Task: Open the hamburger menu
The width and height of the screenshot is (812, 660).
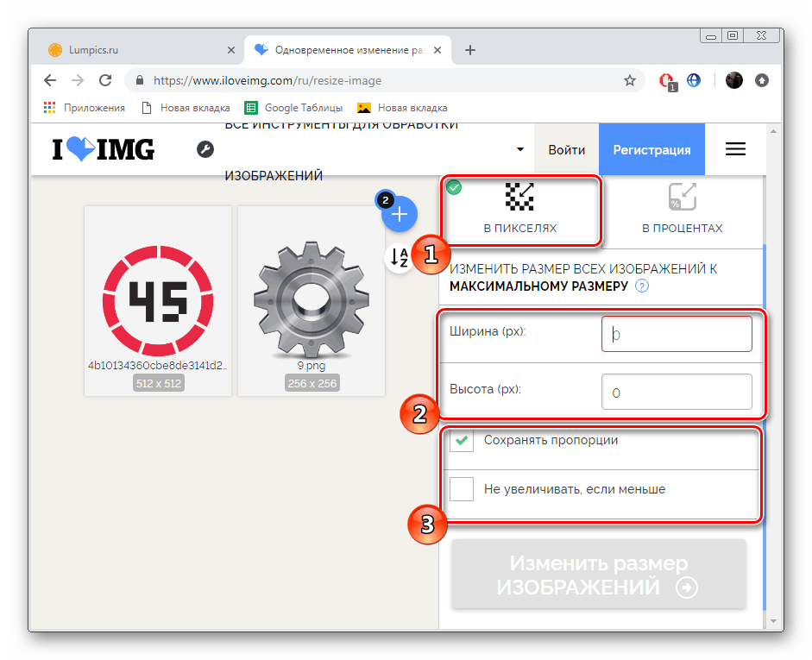Action: tap(735, 149)
